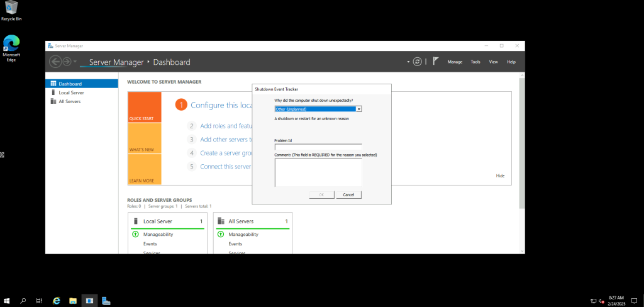Launch Internet Explorer from taskbar
The width and height of the screenshot is (644, 307).
(x=57, y=301)
